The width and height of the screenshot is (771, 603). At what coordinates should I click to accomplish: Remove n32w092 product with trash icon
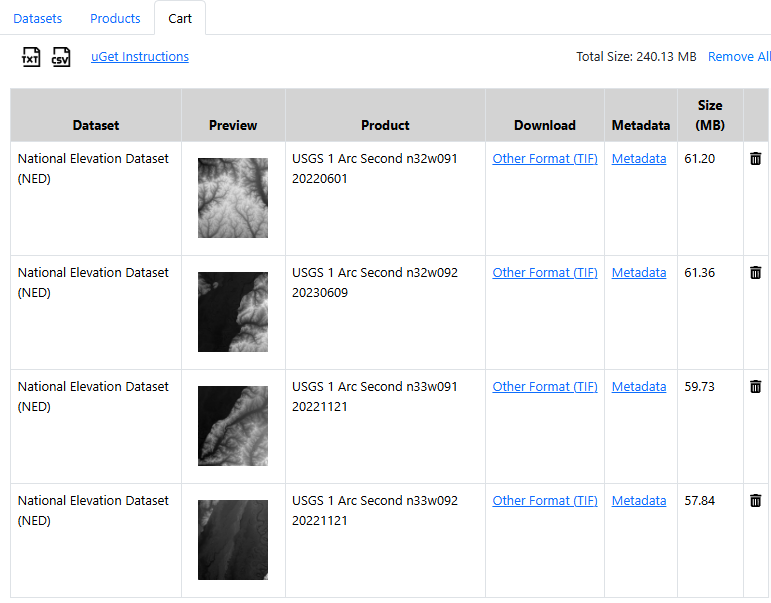click(755, 273)
